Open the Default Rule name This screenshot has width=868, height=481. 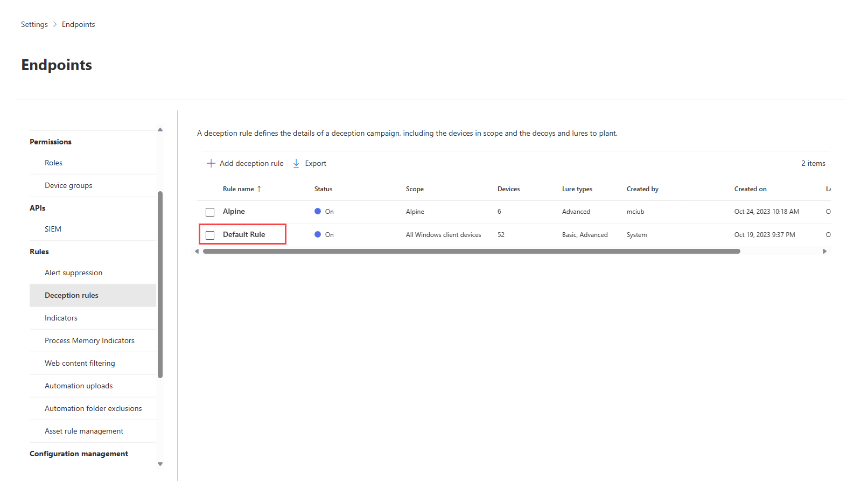click(x=244, y=234)
